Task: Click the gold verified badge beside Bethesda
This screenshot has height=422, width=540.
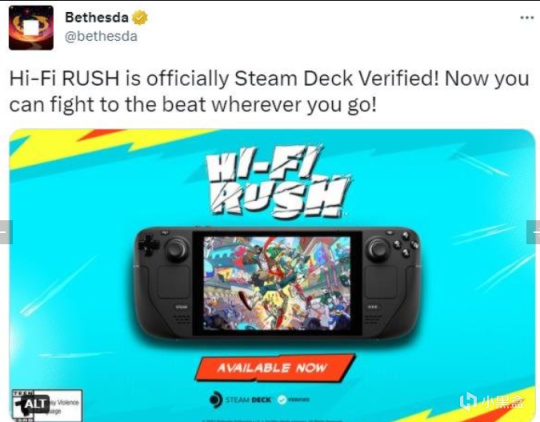Action: (x=140, y=18)
